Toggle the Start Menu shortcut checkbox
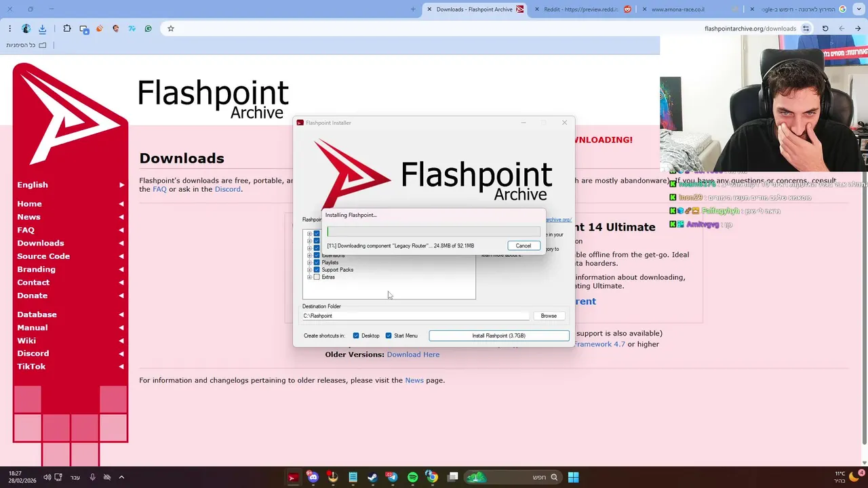The width and height of the screenshot is (868, 488). pyautogui.click(x=389, y=335)
